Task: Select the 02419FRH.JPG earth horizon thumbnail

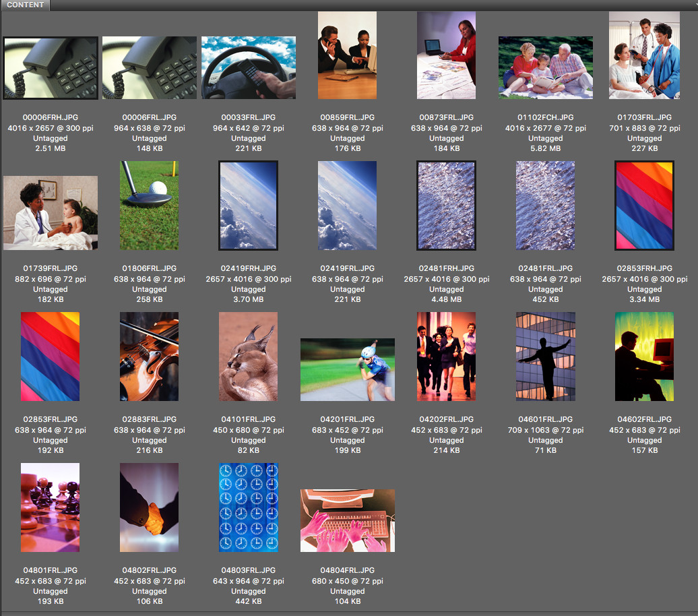Action: 249,206
